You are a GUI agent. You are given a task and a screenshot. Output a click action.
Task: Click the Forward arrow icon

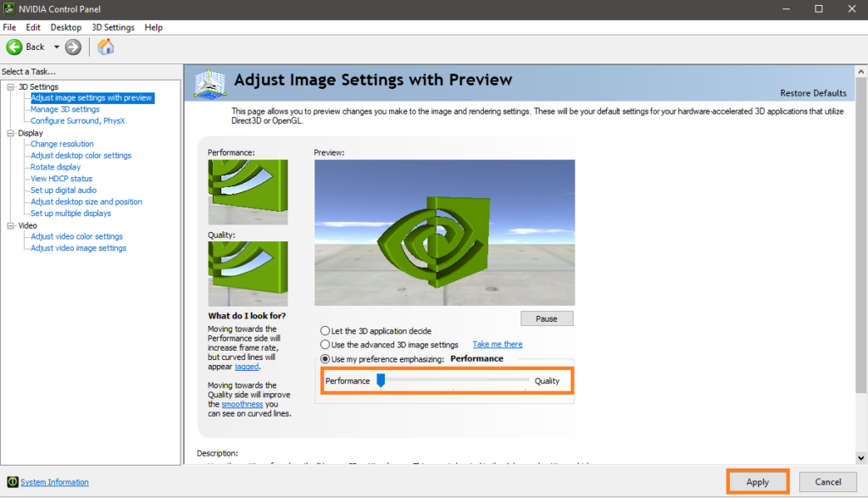coord(73,47)
